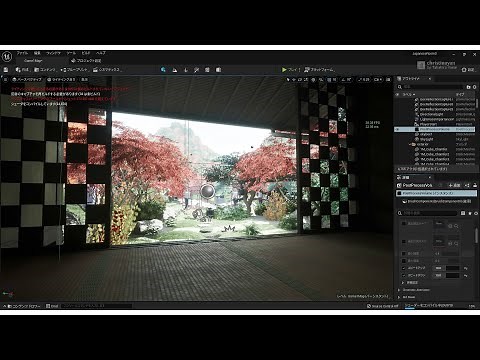Open the Cinematics dropdown in the toolbar
Image resolution: width=480 pixels, height=360 pixels.
click(107, 70)
